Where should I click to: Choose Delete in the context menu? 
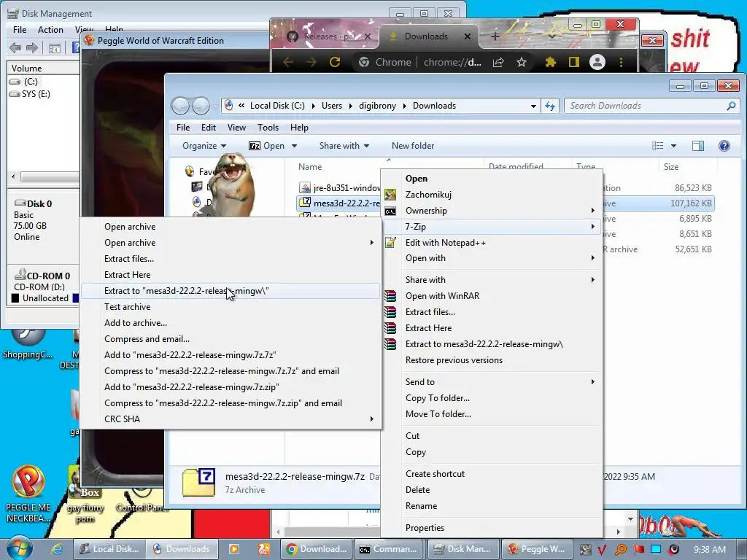pos(417,489)
